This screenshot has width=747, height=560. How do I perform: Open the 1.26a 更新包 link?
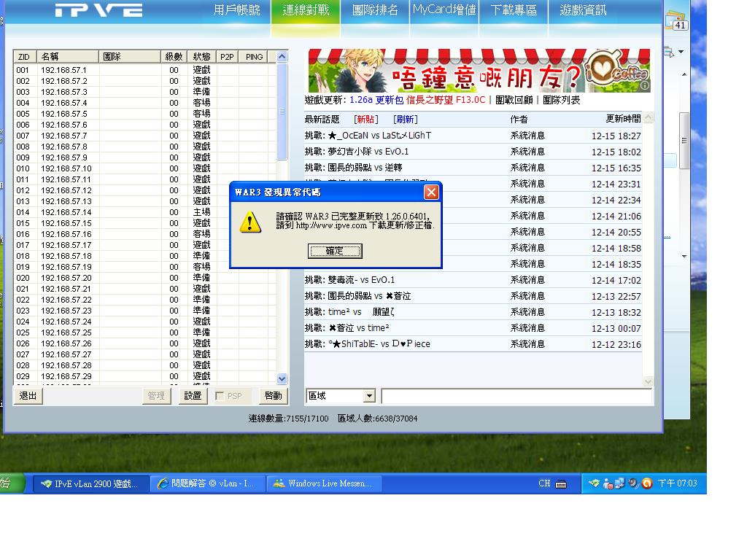click(376, 100)
